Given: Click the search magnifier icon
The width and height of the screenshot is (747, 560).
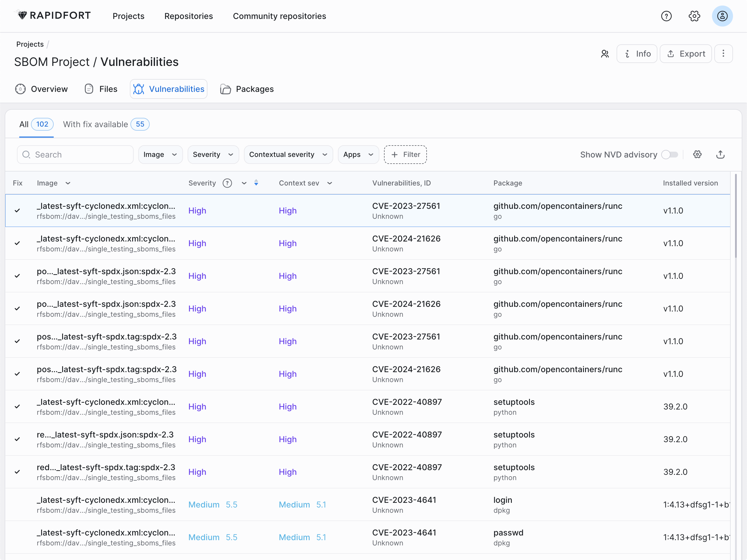Looking at the screenshot, I should pyautogui.click(x=26, y=155).
